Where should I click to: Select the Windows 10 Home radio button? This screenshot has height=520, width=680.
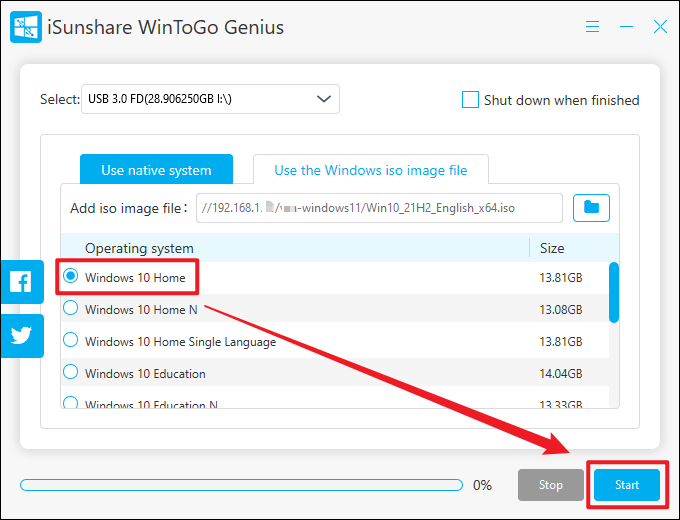pos(71,276)
